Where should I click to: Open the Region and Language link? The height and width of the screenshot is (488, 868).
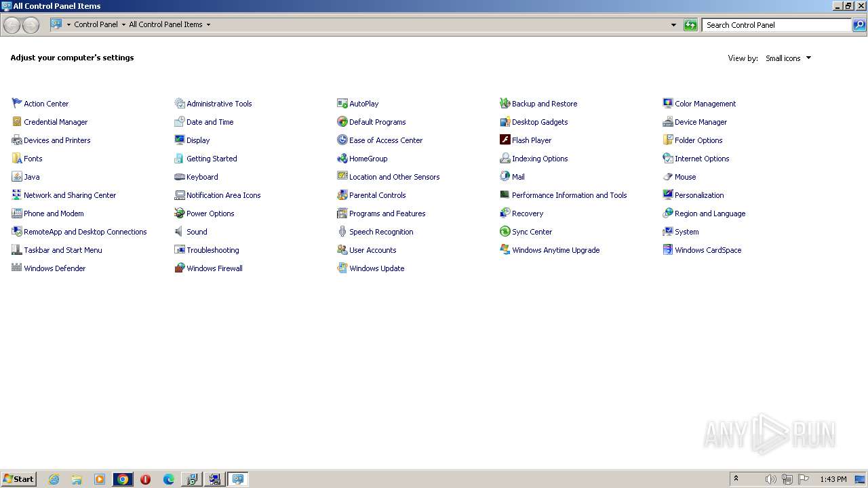click(x=710, y=213)
